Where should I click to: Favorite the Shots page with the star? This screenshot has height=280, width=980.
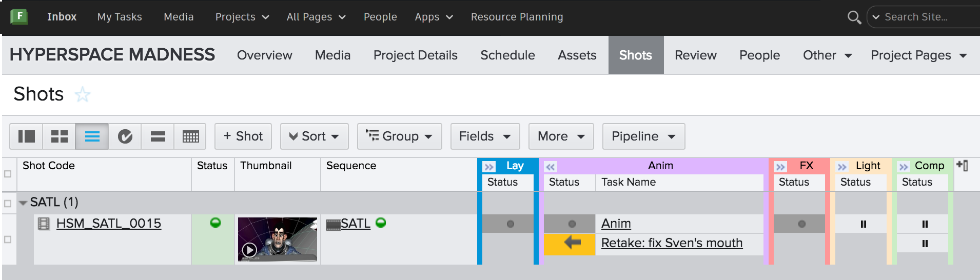[x=83, y=95]
